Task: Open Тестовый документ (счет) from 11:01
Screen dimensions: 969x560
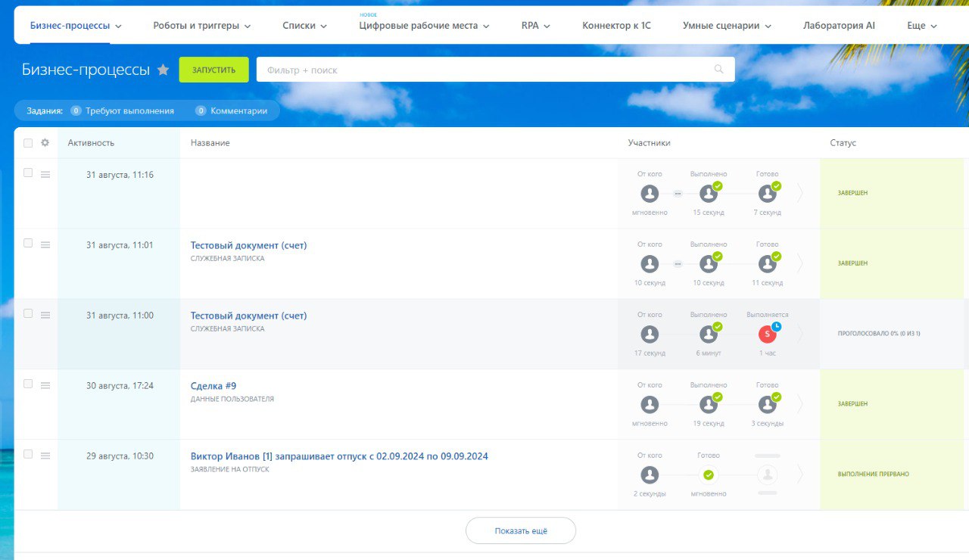Action: click(x=249, y=245)
